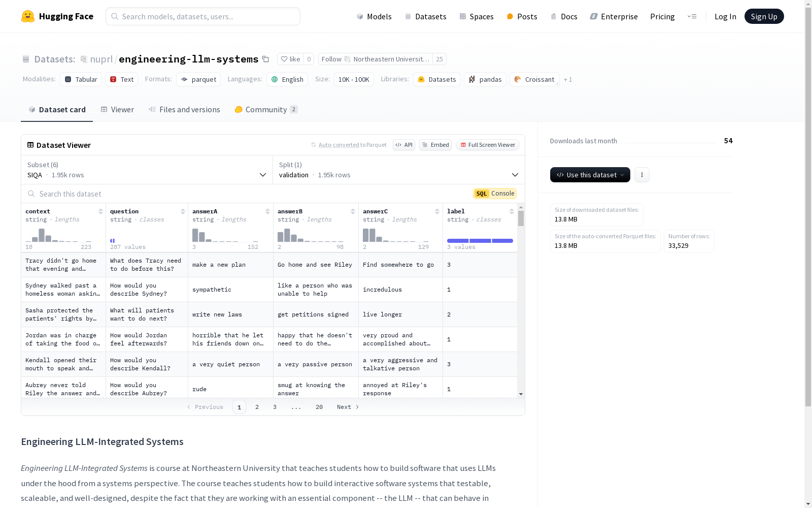Screen dimensions: 812x508
Task: Sort by the question column sort icon
Action: coord(183,211)
